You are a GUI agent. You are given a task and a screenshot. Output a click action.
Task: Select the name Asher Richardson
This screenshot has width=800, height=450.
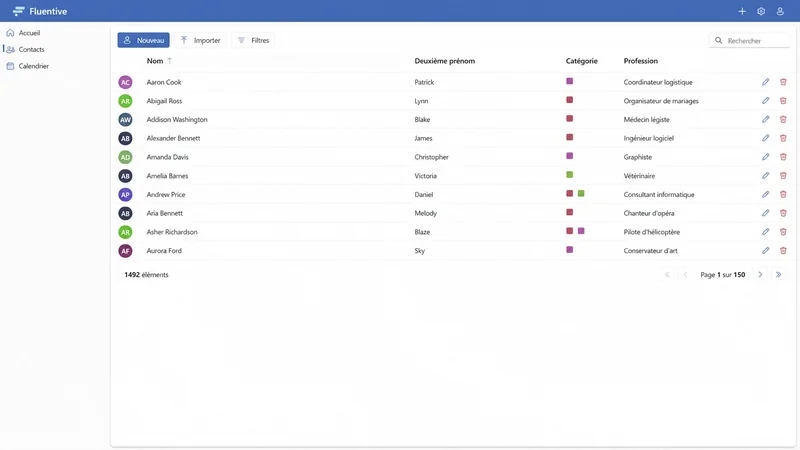click(x=172, y=232)
